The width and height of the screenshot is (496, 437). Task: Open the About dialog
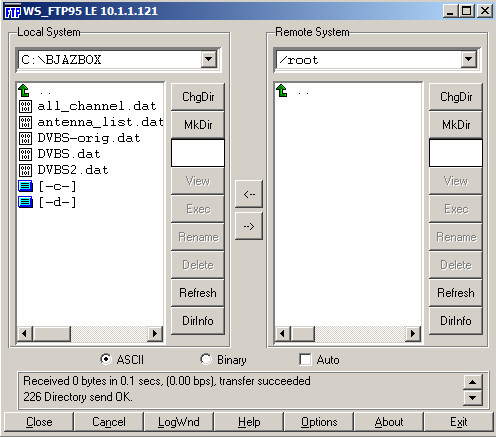click(x=389, y=422)
